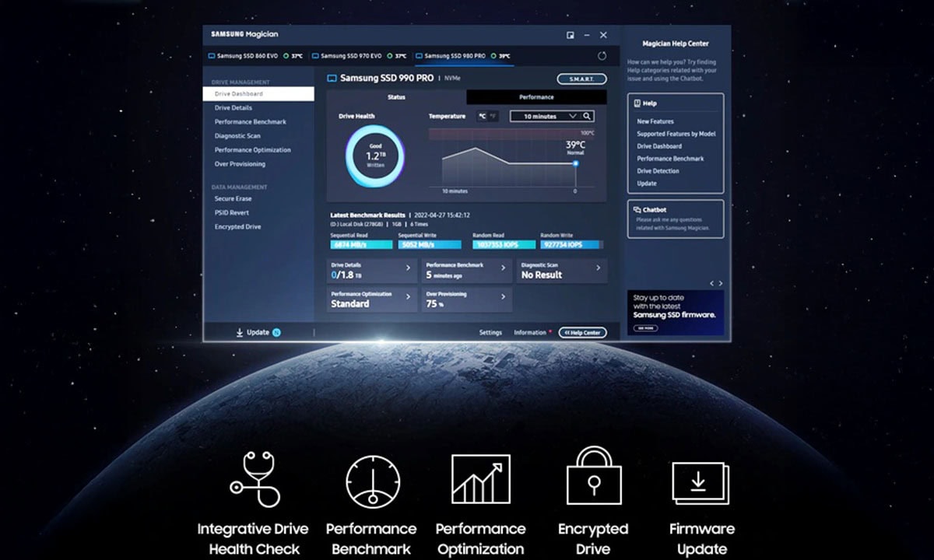934x560 pixels.
Task: Click the Performance Optimization chart icon
Action: [480, 479]
